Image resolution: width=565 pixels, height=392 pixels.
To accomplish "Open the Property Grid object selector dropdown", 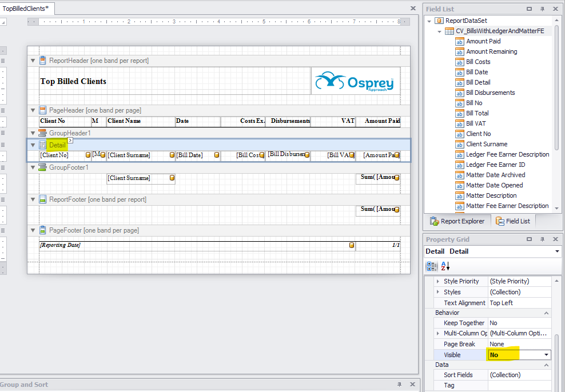I will pos(557,251).
